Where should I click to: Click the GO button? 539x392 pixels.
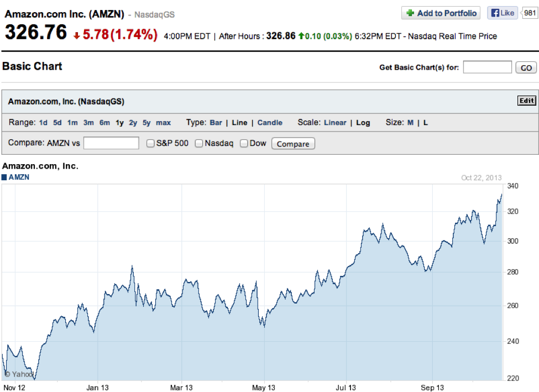pos(526,67)
